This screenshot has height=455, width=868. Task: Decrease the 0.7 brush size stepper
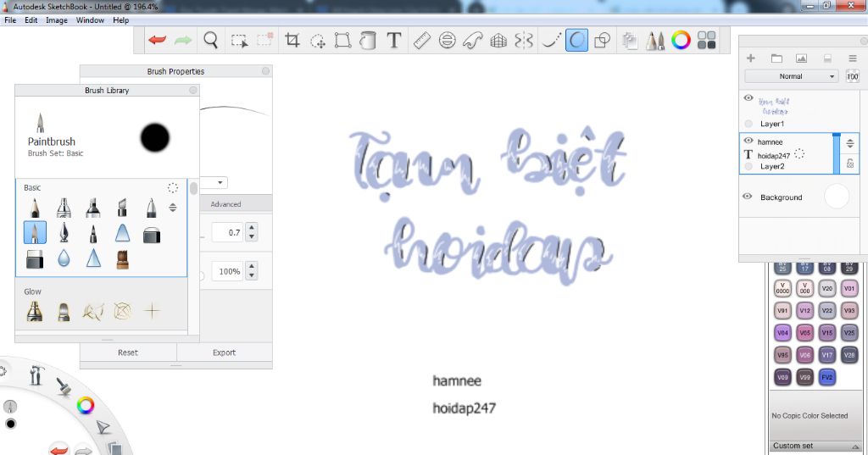[252, 237]
